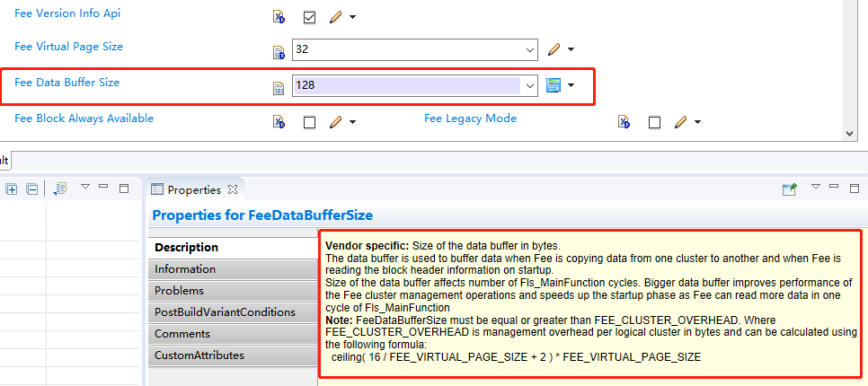
Task: Open the Properties view menu triangle
Action: (x=815, y=187)
